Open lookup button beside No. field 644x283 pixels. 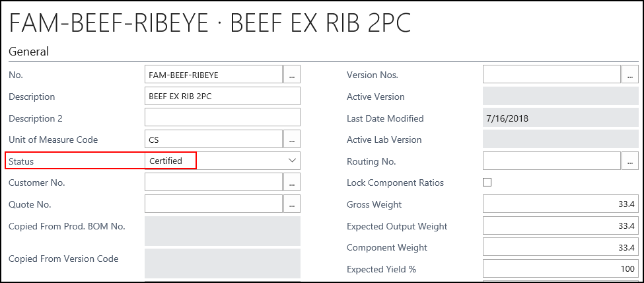click(291, 75)
